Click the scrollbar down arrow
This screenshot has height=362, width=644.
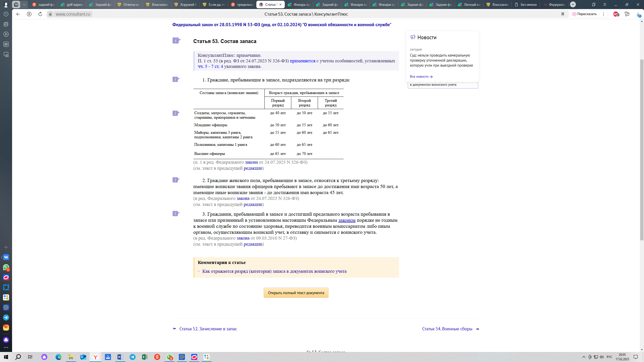[642, 350]
